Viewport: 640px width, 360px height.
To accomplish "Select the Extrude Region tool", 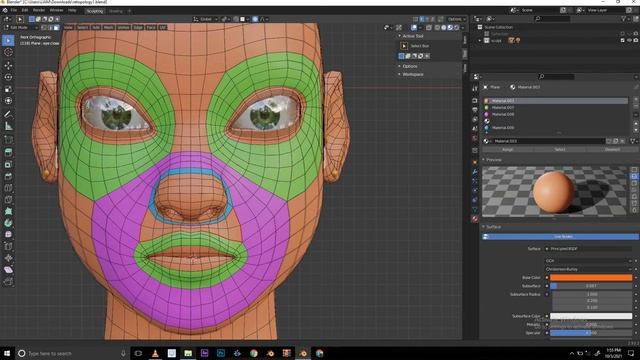I will (x=8, y=152).
